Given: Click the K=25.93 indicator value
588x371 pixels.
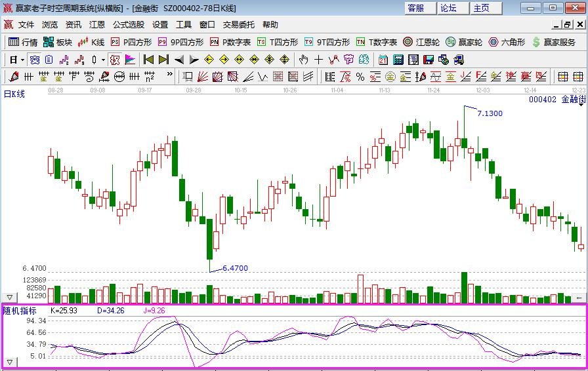Looking at the screenshot, I should pos(64,311).
